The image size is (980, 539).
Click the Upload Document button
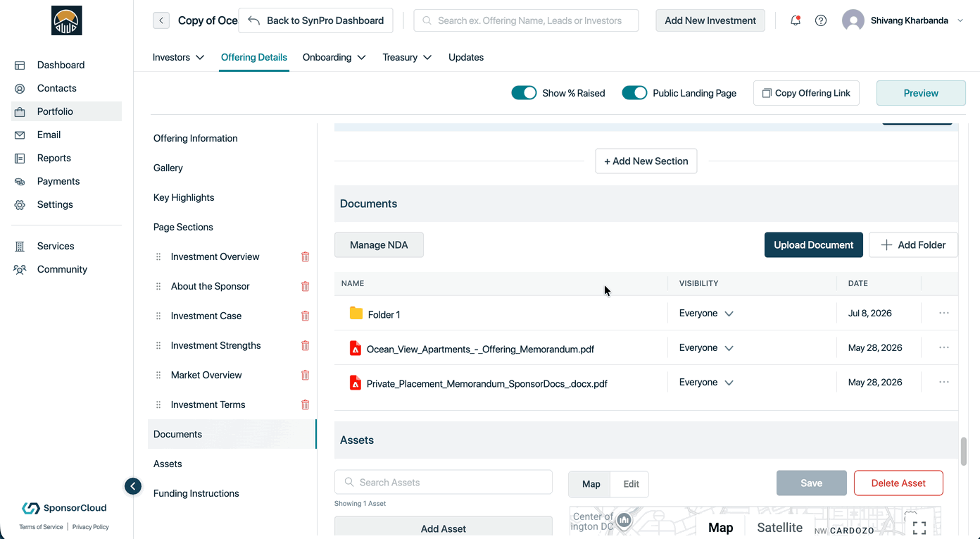tap(814, 245)
